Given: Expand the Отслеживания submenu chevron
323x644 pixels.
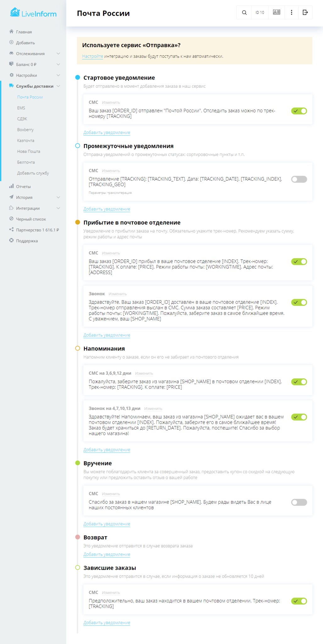Looking at the screenshot, I should point(58,53).
